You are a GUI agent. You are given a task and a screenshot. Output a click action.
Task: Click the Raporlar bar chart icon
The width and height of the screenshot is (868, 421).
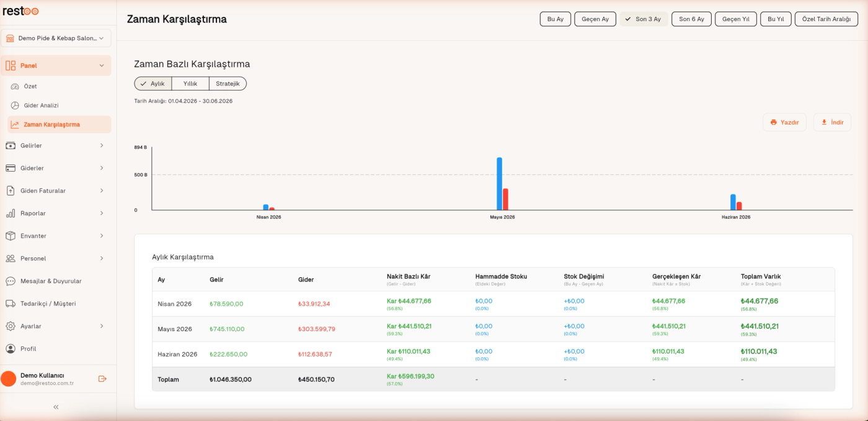tap(10, 213)
